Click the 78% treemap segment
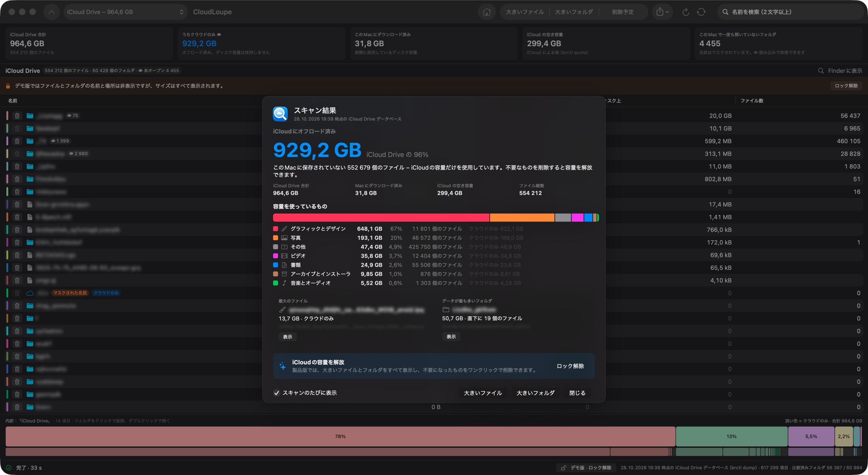Viewport: 868px width, 475px height. [340, 436]
